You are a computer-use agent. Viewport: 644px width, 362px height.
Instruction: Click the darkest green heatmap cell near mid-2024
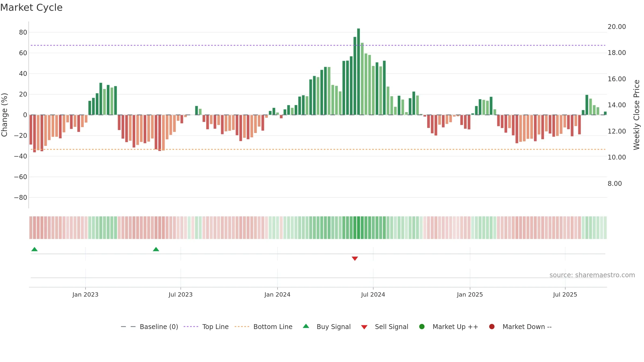coord(358,227)
